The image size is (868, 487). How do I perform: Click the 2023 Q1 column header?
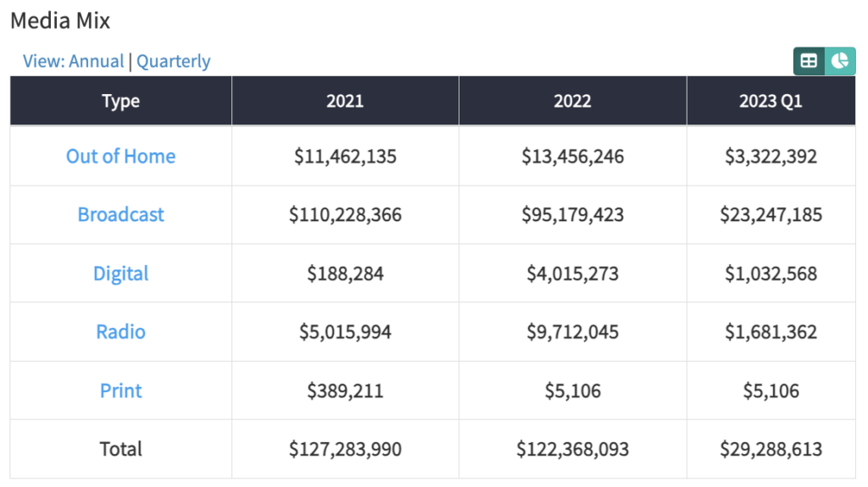click(x=771, y=101)
